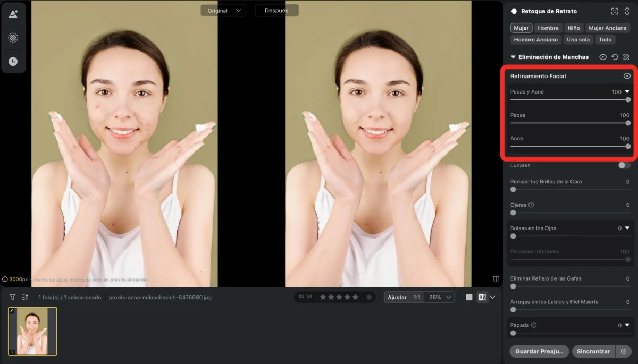Open the Original view dropdown
The width and height of the screenshot is (638, 364).
[223, 11]
